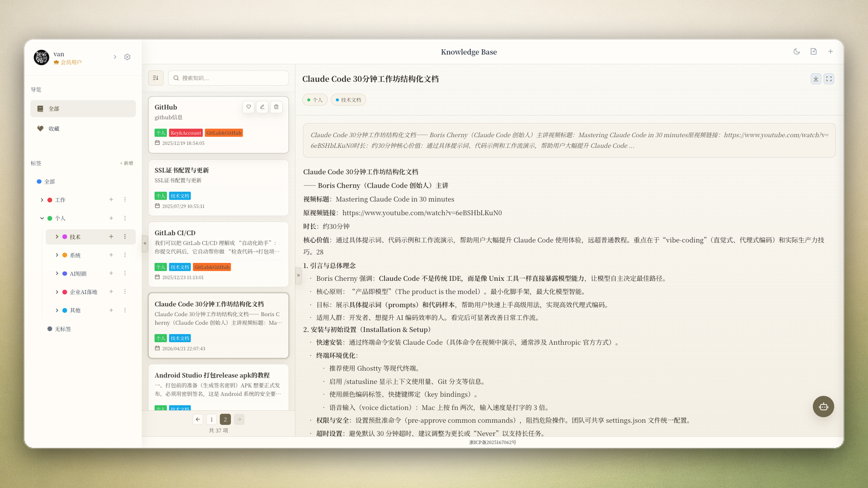Click the next page arrow

239,419
